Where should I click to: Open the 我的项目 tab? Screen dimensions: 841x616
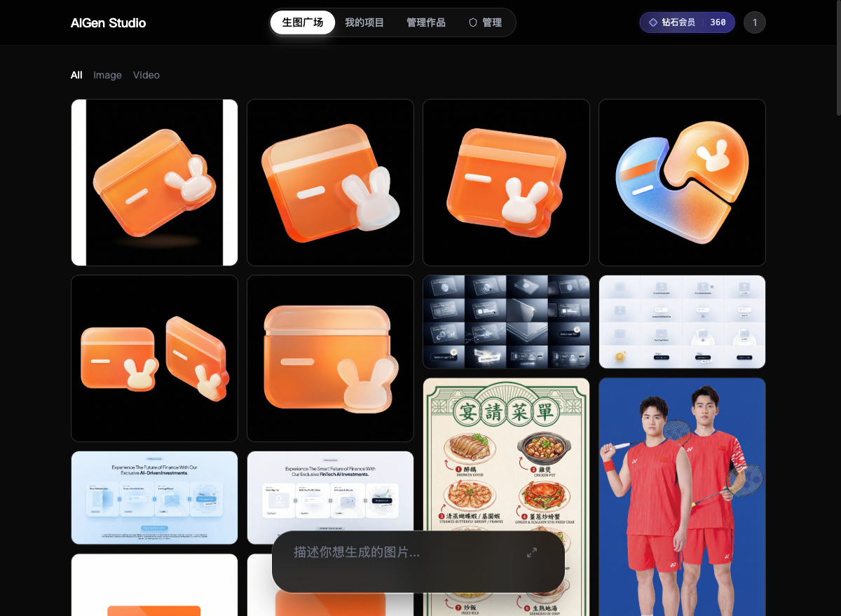pyautogui.click(x=364, y=22)
